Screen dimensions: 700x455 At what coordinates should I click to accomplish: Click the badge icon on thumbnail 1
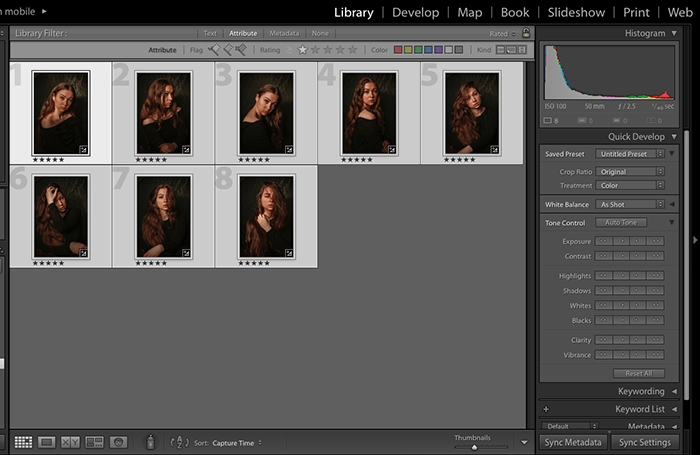[x=83, y=150]
